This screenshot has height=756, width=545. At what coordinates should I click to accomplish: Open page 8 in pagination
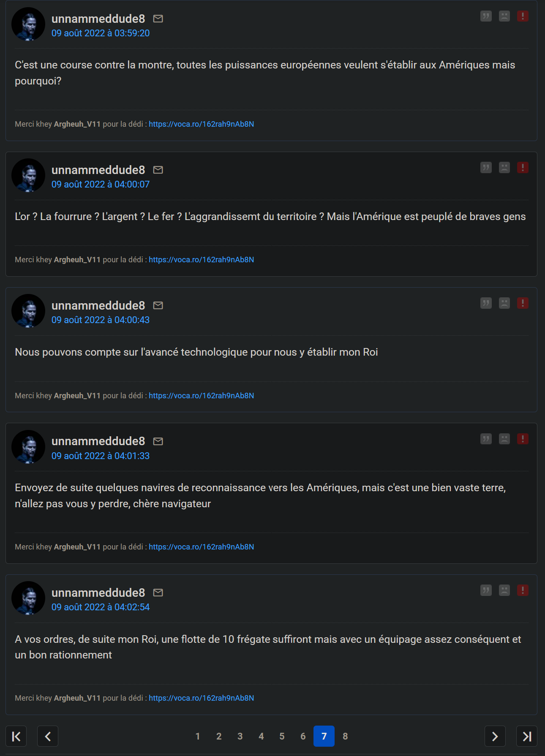pyautogui.click(x=345, y=736)
